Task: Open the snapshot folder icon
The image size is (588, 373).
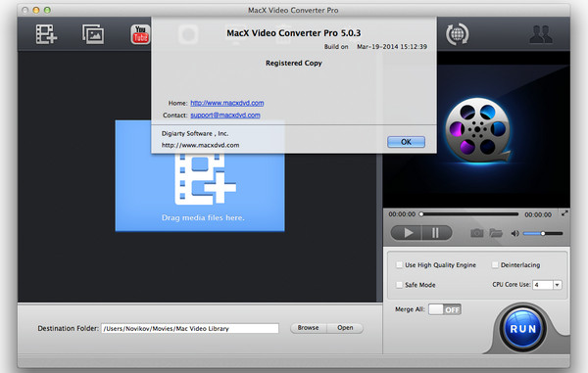Action: tap(495, 233)
